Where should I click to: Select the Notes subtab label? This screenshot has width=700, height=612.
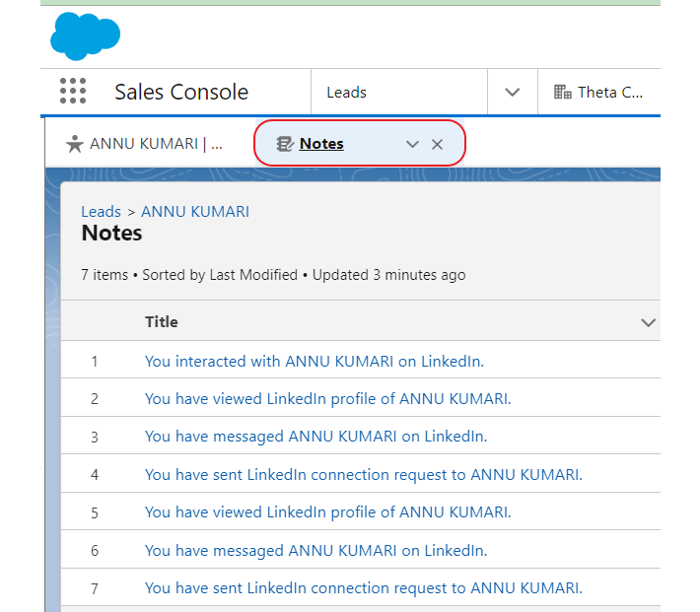tap(321, 144)
